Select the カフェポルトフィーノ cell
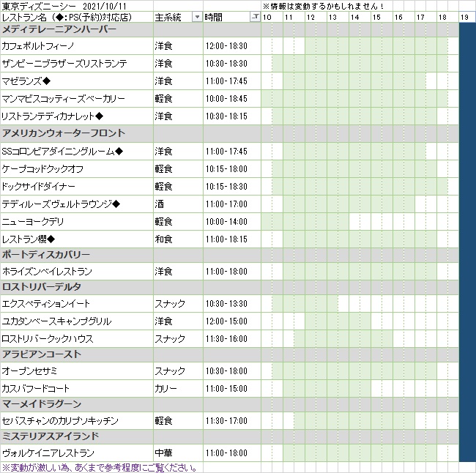476x473 pixels. [x=77, y=46]
